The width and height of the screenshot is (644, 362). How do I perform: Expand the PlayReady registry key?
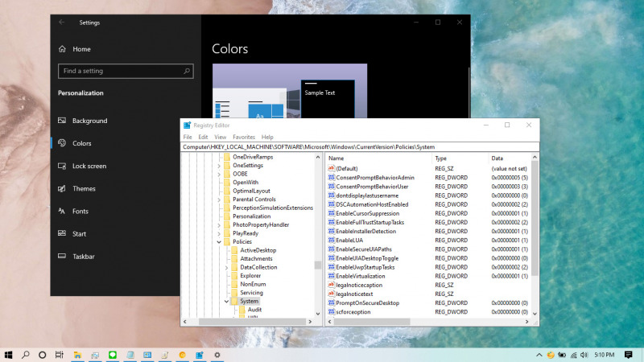(x=219, y=234)
